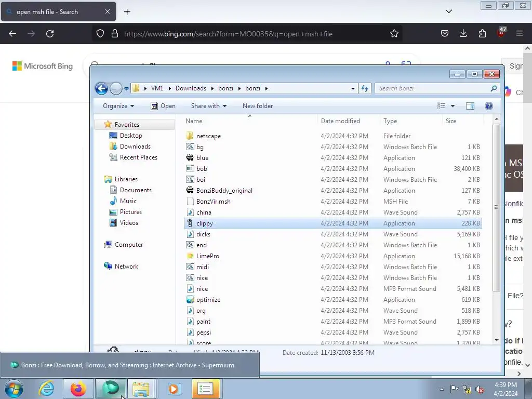Select Computer in the navigation pane

click(x=129, y=245)
